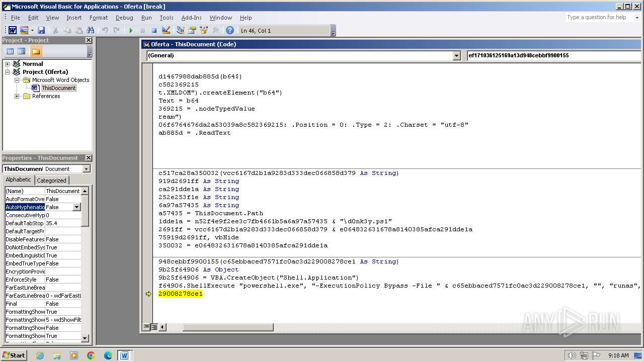The height and width of the screenshot is (362, 644).
Task: Click the View Code icon in Project panel
Action: (x=10, y=51)
